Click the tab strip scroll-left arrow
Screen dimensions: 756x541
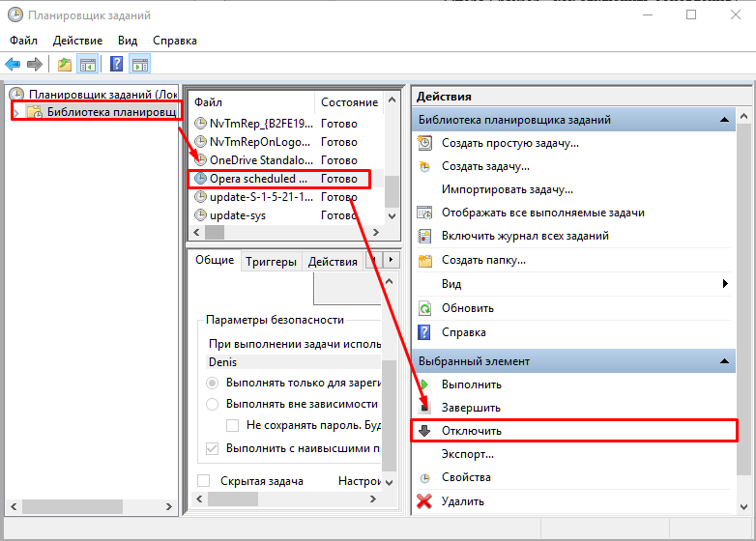click(375, 260)
